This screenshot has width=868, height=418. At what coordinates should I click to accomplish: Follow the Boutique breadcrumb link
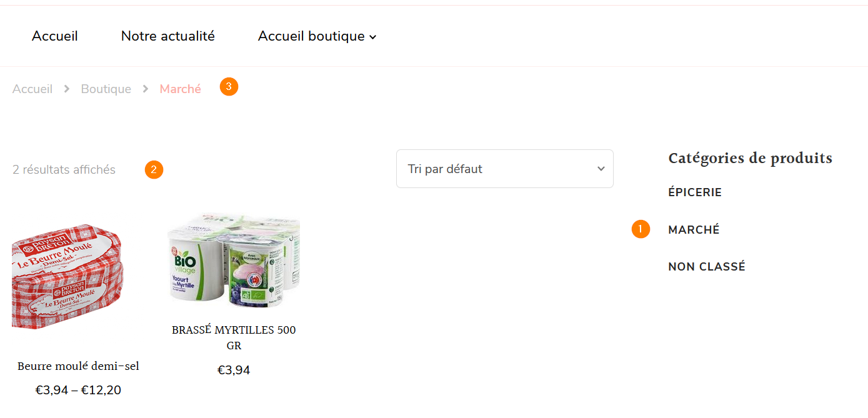[x=106, y=89]
